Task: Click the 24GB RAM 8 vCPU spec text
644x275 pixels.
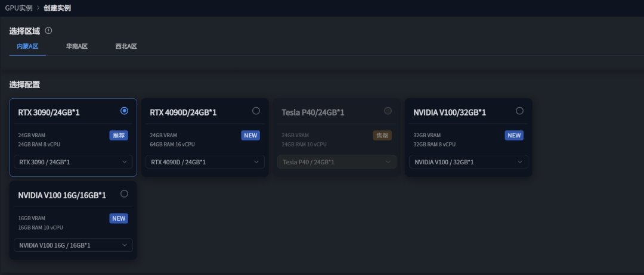Action: 39,144
